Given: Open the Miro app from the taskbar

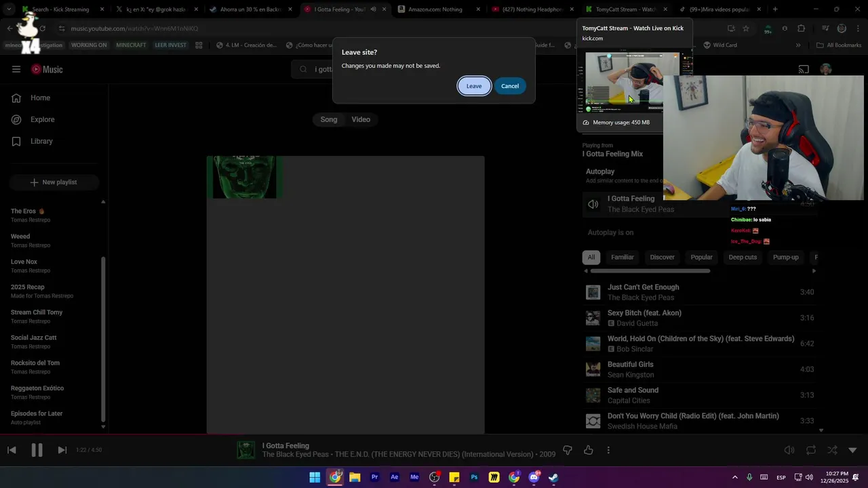Looking at the screenshot, I should coord(494,477).
